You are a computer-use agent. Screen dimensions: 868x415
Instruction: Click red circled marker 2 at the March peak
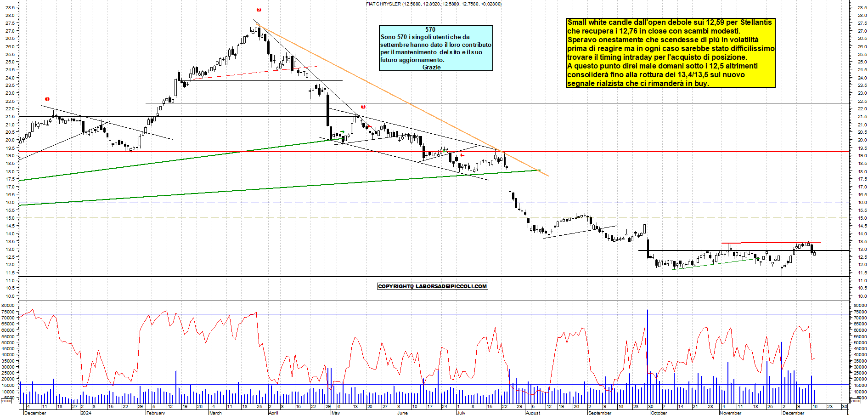click(x=259, y=10)
